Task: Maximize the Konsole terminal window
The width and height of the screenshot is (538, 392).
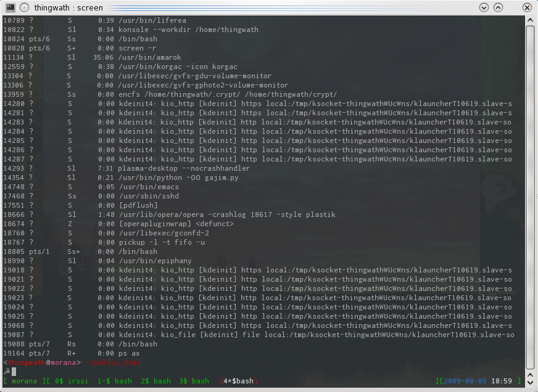Action: 498,7
